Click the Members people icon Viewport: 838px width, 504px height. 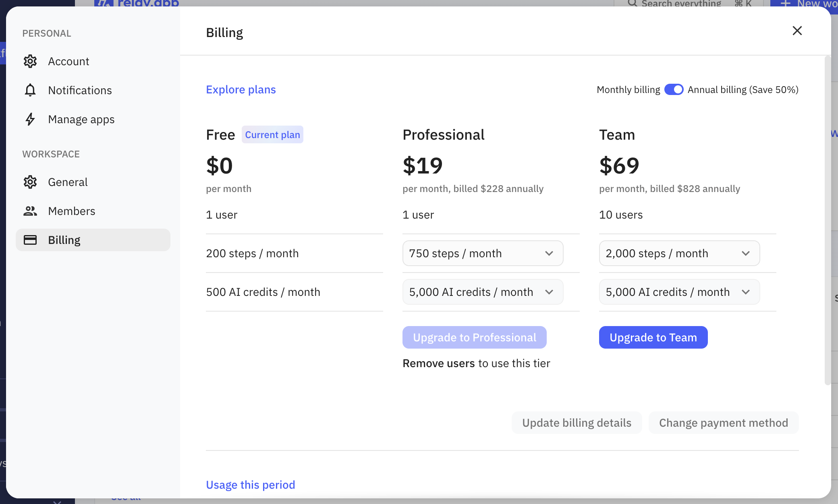[30, 211]
